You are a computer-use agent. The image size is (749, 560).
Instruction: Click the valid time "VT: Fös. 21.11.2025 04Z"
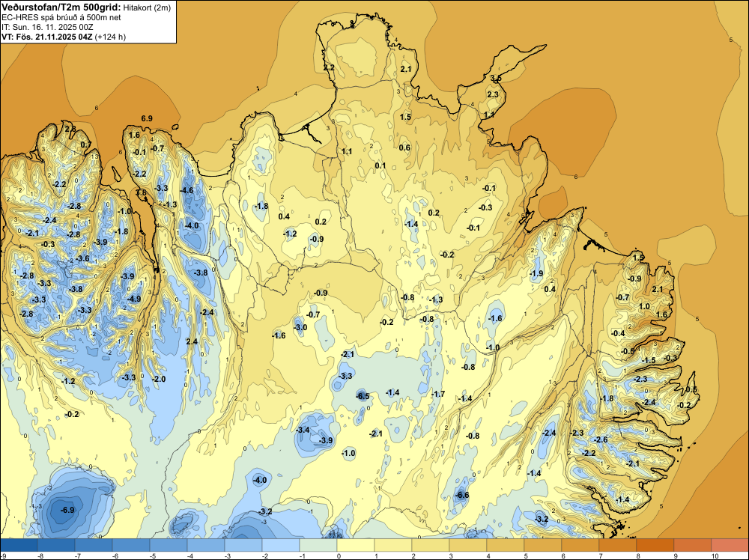coord(47,37)
